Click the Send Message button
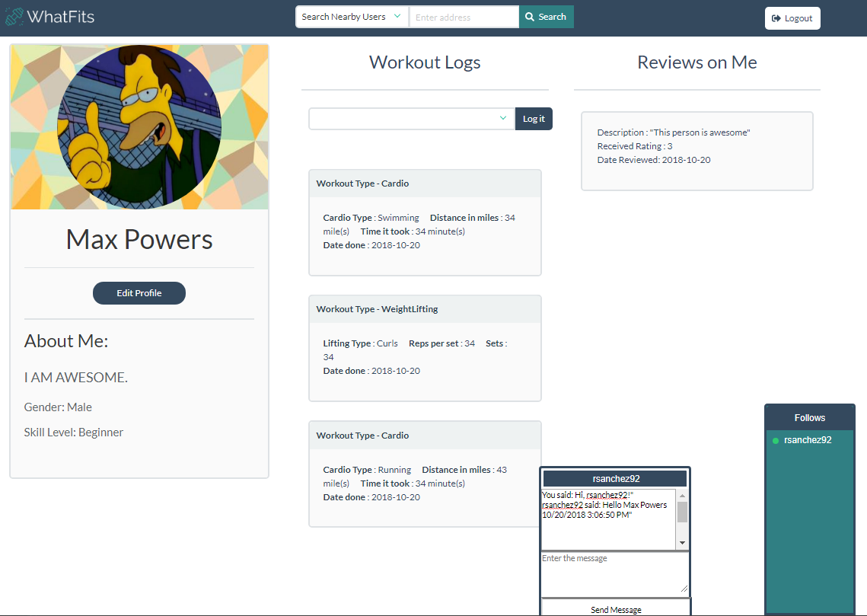Image resolution: width=867 pixels, height=616 pixels. (616, 608)
